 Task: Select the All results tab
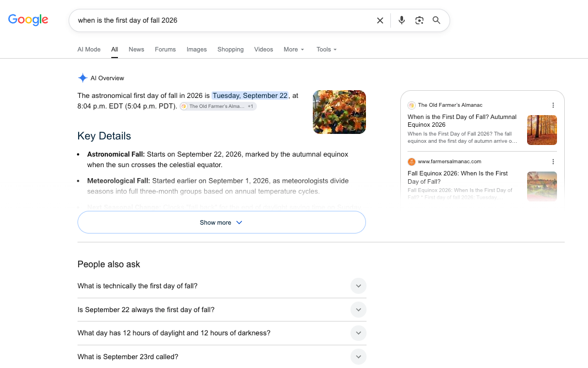tap(115, 49)
